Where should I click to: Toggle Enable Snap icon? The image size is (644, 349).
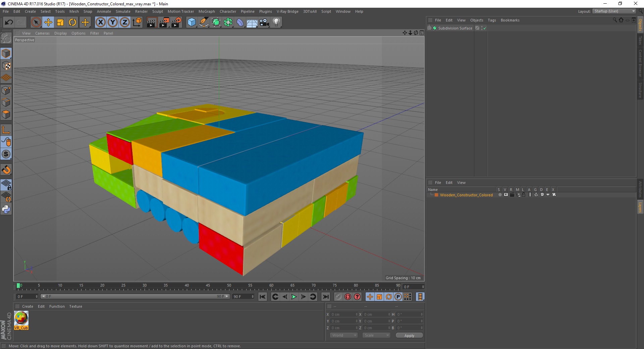(6, 154)
